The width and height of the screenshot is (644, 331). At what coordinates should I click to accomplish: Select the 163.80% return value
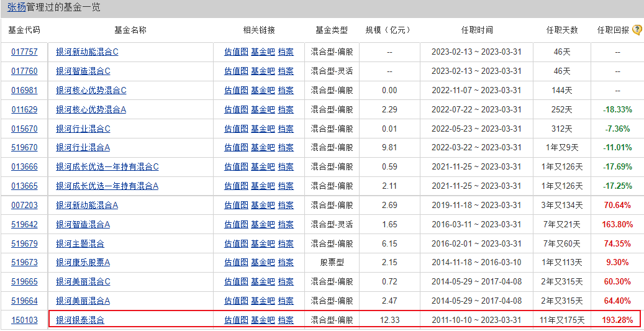pyautogui.click(x=617, y=224)
